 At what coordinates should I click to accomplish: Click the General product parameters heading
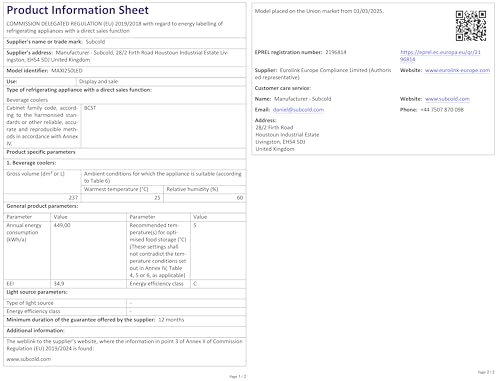click(42, 206)
